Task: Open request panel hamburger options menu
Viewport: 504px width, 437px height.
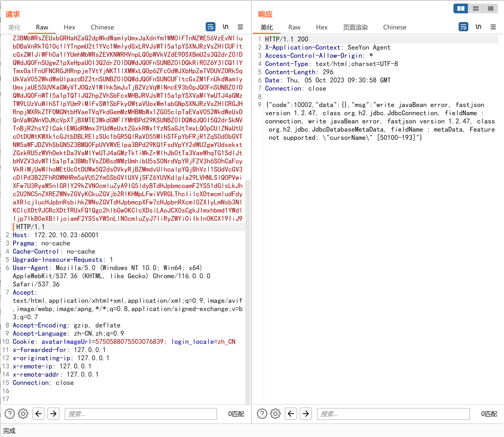Action: (x=240, y=27)
